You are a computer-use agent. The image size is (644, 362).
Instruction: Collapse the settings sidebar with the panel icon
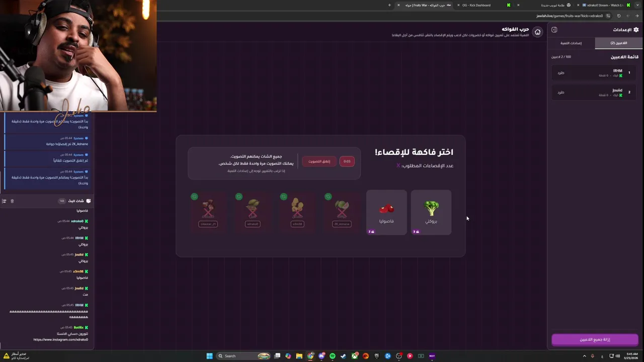[x=554, y=30]
